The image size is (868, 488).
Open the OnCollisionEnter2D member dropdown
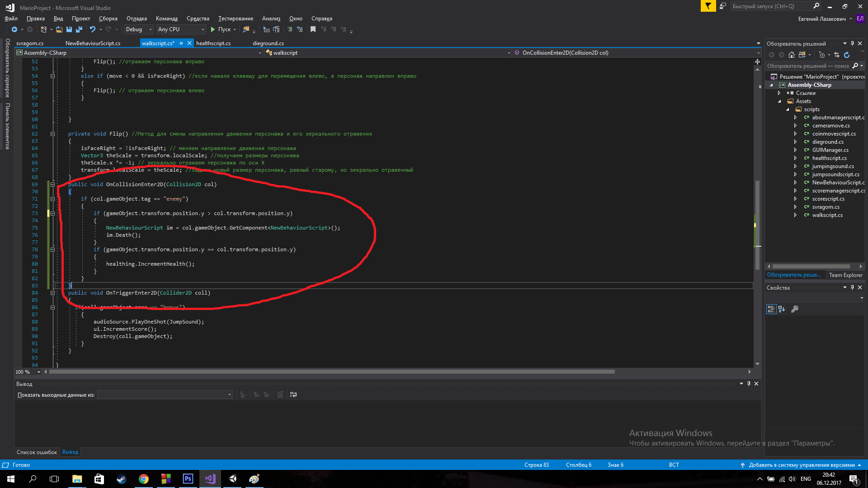637,53
